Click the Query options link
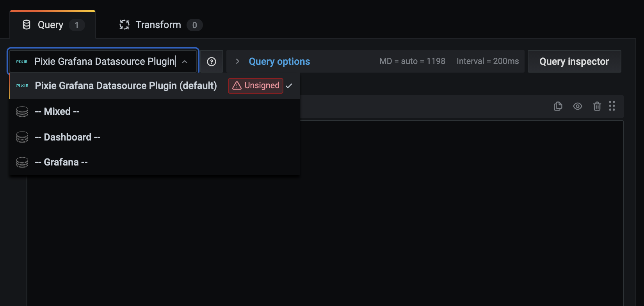 pyautogui.click(x=279, y=61)
